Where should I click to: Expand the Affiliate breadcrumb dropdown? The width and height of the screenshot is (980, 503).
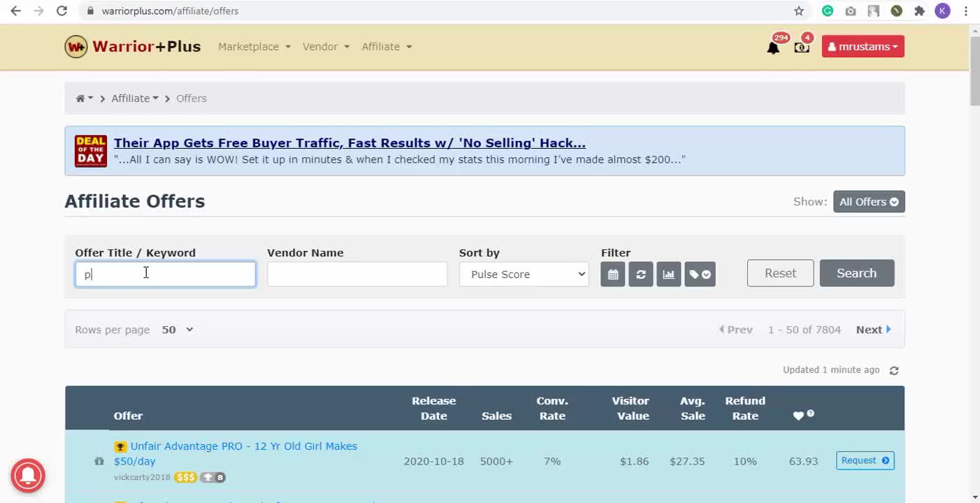(135, 99)
